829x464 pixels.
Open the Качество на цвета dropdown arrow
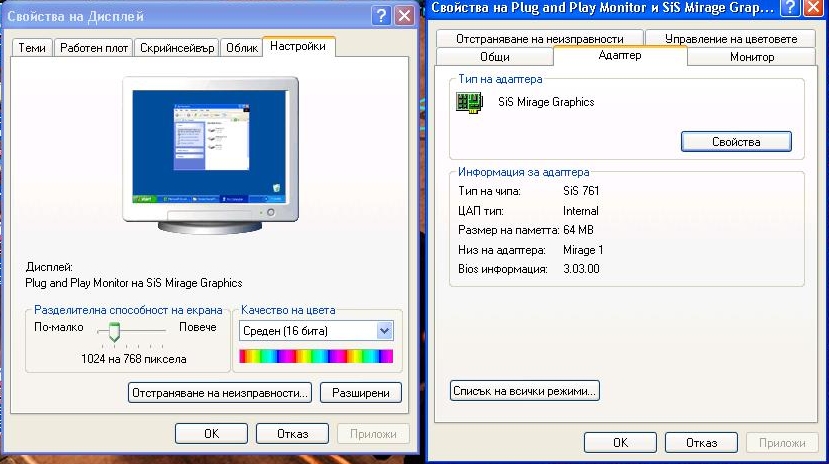385,331
